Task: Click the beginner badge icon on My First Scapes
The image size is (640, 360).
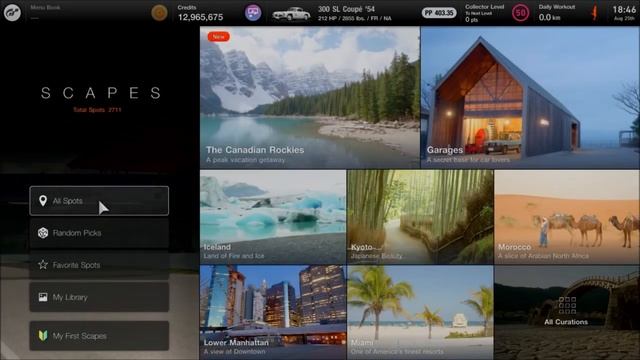Action: pos(43,336)
